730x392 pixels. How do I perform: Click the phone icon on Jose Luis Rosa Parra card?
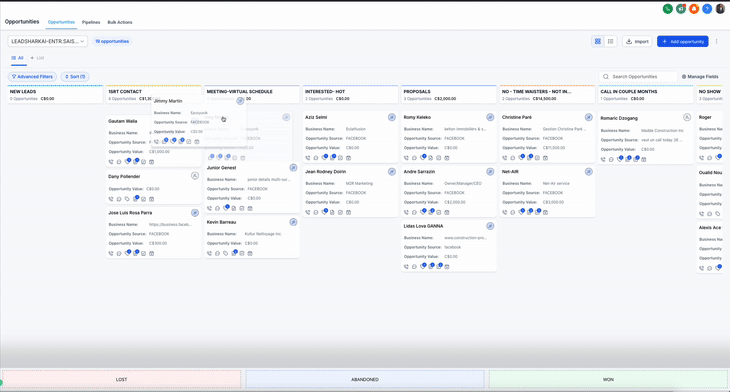[111, 253]
